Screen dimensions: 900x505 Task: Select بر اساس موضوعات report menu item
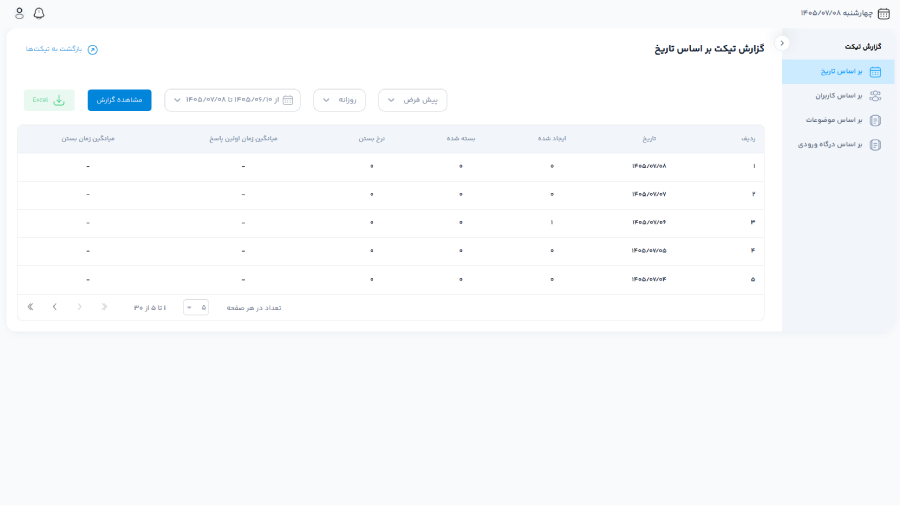(838, 121)
